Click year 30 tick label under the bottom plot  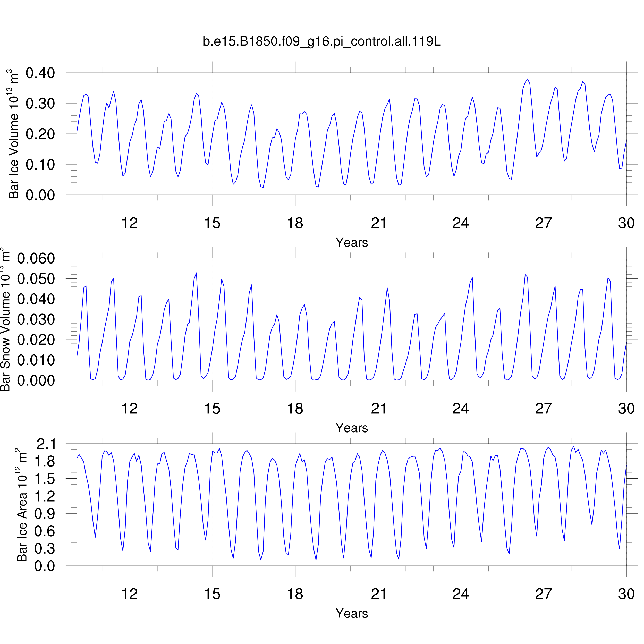pos(626,594)
